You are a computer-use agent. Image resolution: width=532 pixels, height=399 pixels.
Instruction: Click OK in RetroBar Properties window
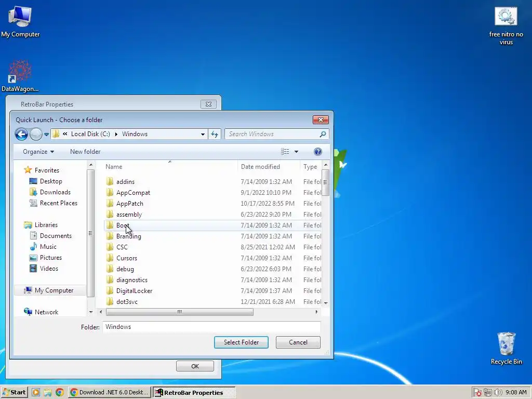(195, 366)
